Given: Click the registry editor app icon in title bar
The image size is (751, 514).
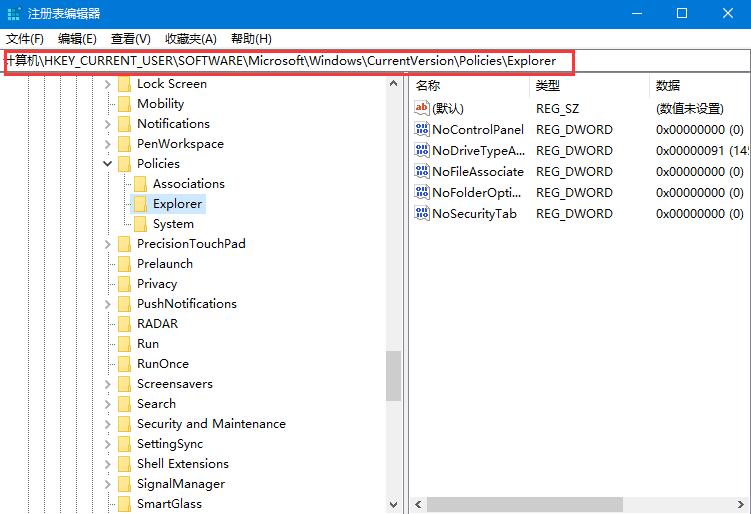Looking at the screenshot, I should tap(13, 14).
